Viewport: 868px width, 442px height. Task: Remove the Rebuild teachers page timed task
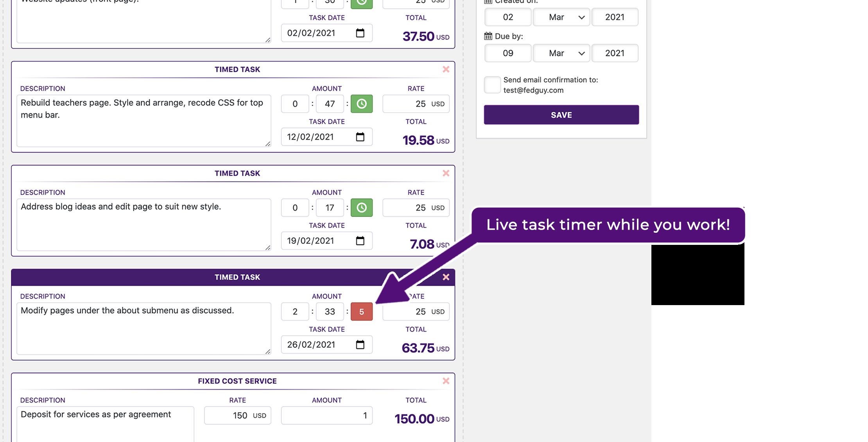point(446,69)
